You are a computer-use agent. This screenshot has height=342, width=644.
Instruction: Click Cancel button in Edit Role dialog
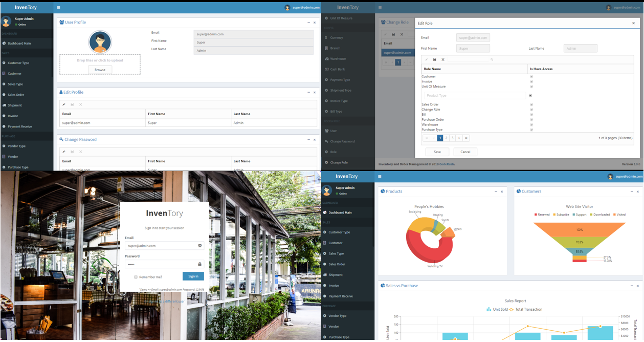pyautogui.click(x=465, y=152)
